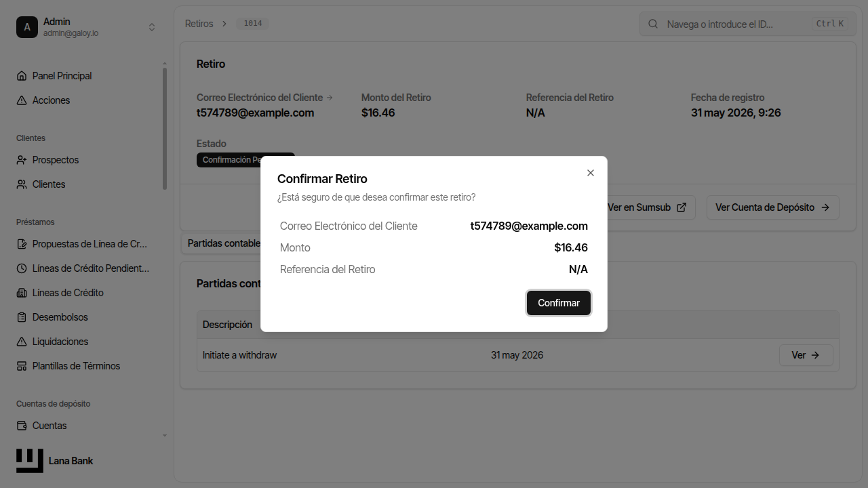
Task: Click the sidebar scrollbar
Action: (x=165, y=129)
